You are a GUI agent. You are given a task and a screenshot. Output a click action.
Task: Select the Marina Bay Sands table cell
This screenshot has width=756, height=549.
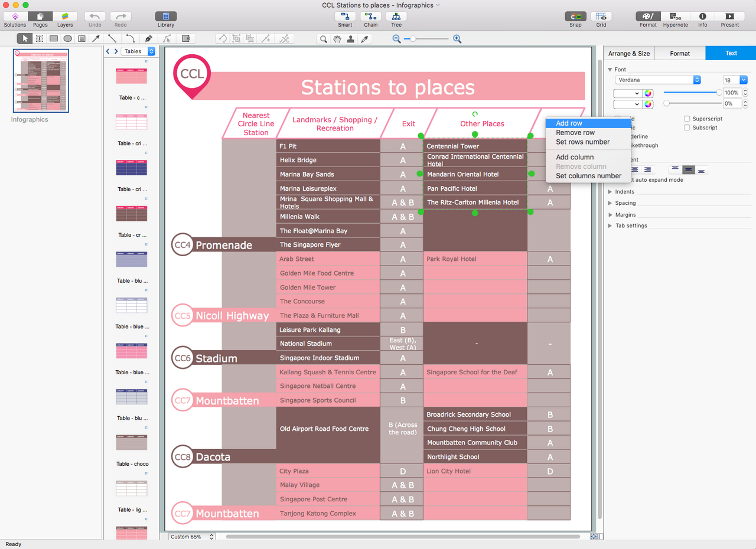click(328, 174)
